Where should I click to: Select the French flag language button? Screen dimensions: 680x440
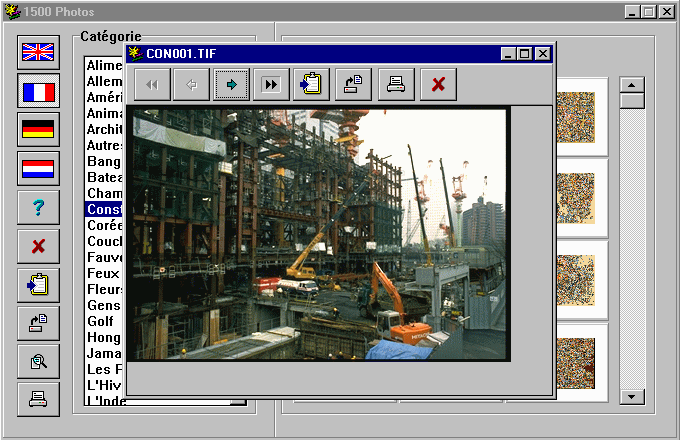pyautogui.click(x=38, y=92)
